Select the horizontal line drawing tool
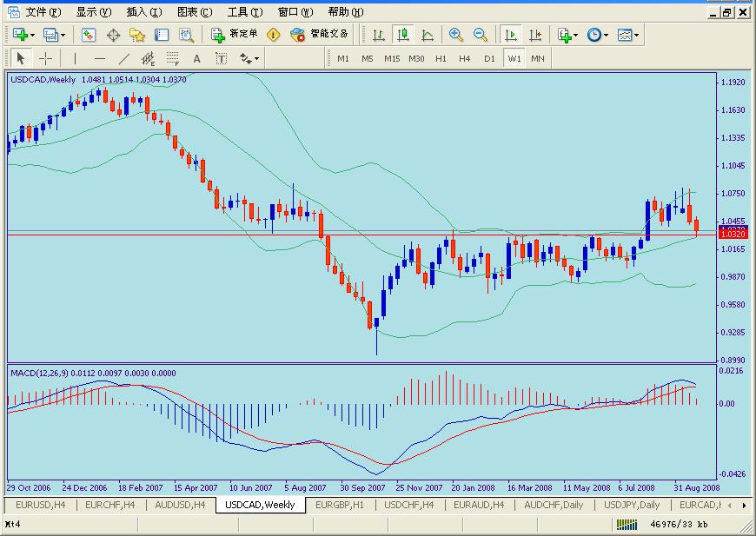 tap(99, 58)
